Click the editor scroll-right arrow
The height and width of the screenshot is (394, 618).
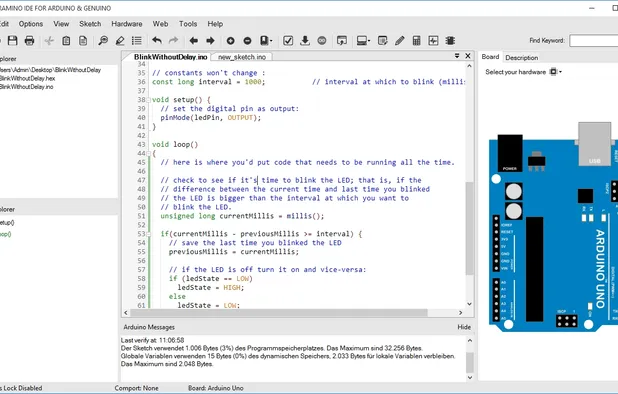point(460,313)
